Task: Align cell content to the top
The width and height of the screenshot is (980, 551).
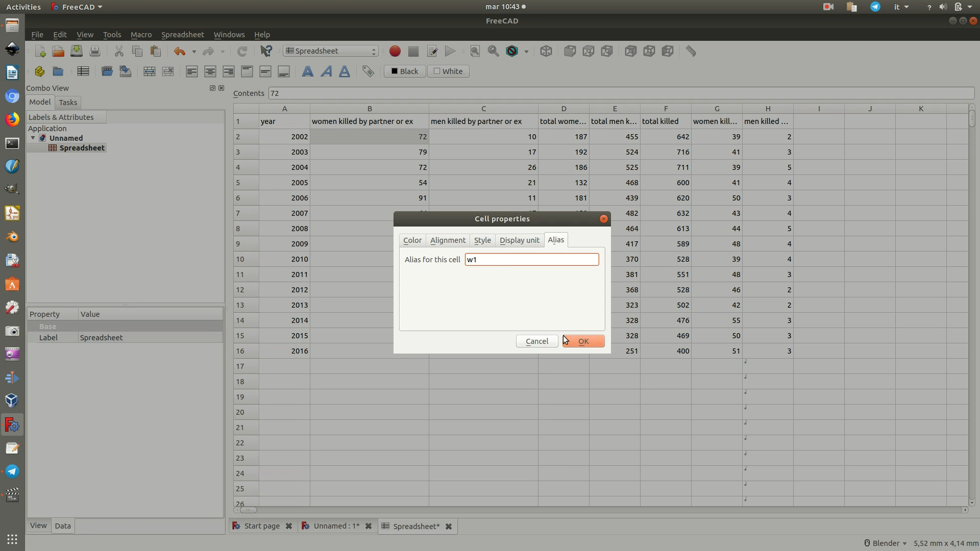Action: click(247, 71)
